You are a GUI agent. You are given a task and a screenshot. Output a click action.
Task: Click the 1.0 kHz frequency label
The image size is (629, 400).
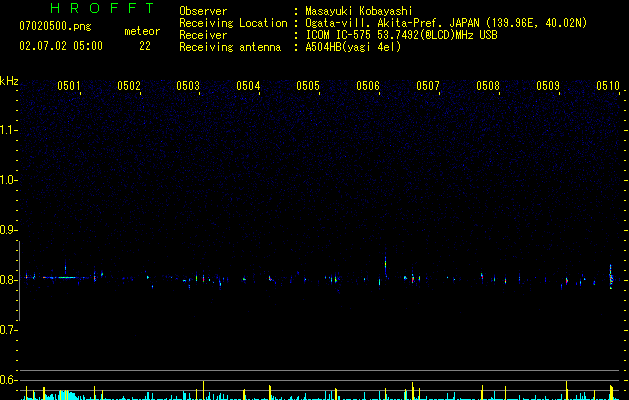coord(9,180)
